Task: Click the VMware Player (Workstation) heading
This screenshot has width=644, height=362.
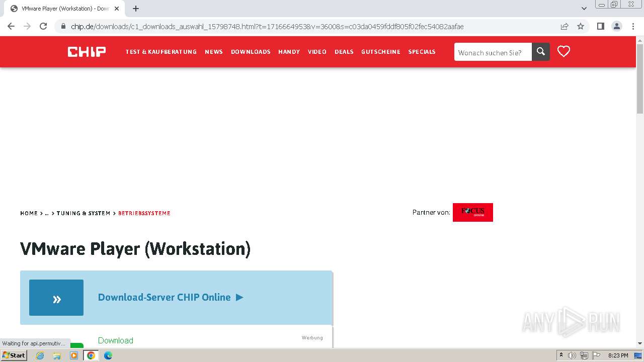Action: [x=135, y=249]
